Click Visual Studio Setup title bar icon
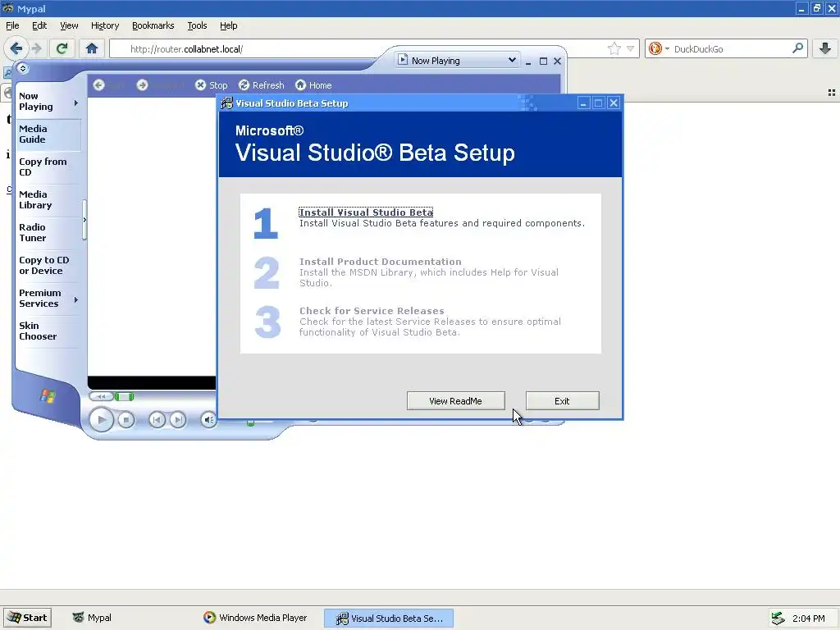This screenshot has width=840, height=630. (227, 103)
